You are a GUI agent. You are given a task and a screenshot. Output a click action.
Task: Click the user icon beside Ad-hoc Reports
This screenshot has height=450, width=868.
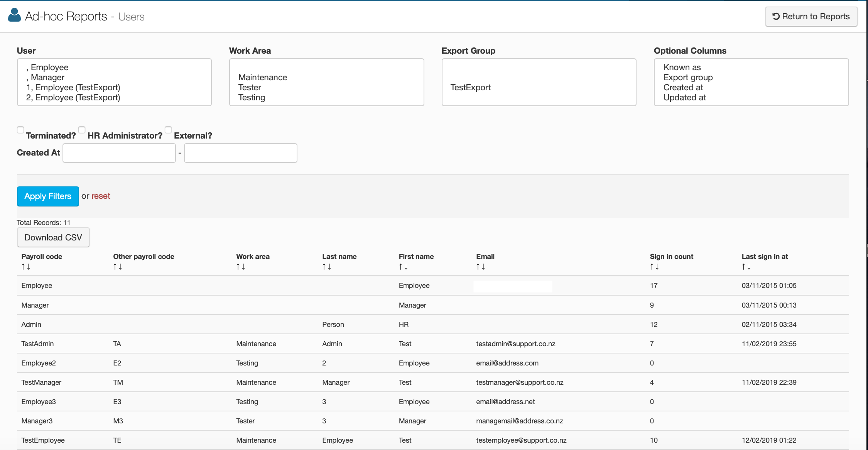(14, 15)
